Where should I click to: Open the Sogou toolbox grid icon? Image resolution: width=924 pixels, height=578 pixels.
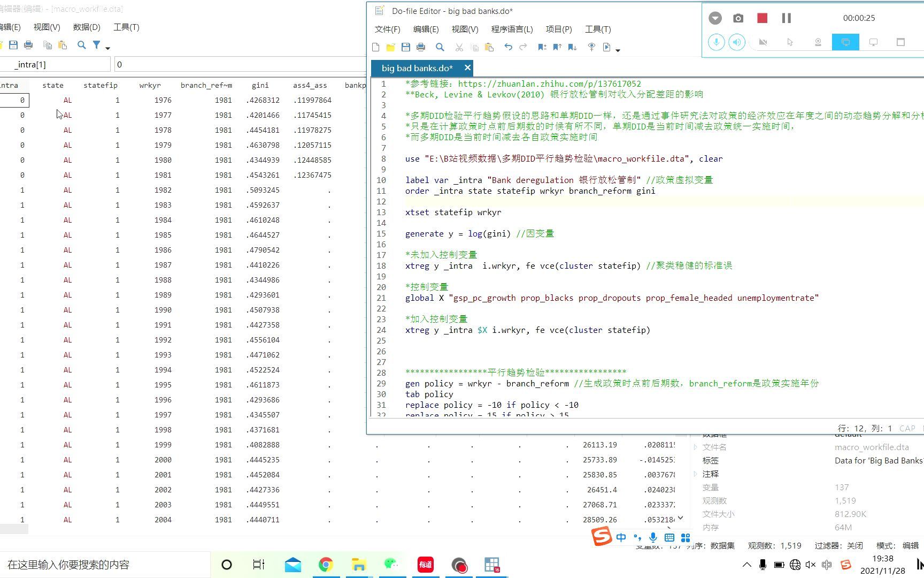[x=686, y=537]
